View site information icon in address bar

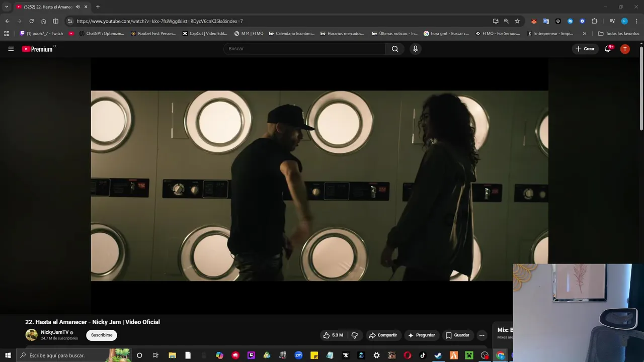pos(70,21)
